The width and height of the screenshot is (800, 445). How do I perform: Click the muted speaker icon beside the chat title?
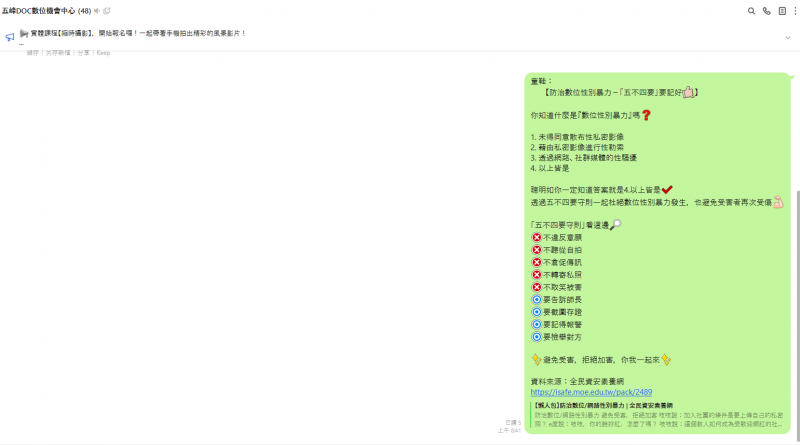click(x=96, y=11)
